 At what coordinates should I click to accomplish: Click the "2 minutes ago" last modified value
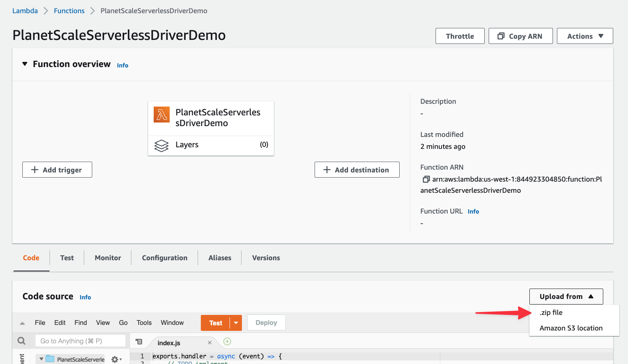coord(443,146)
